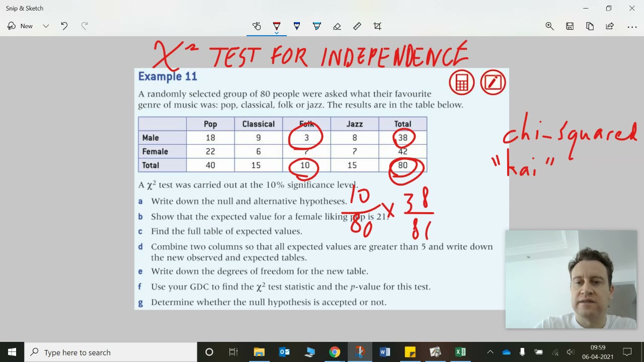Click the Male row label

[x=150, y=138]
